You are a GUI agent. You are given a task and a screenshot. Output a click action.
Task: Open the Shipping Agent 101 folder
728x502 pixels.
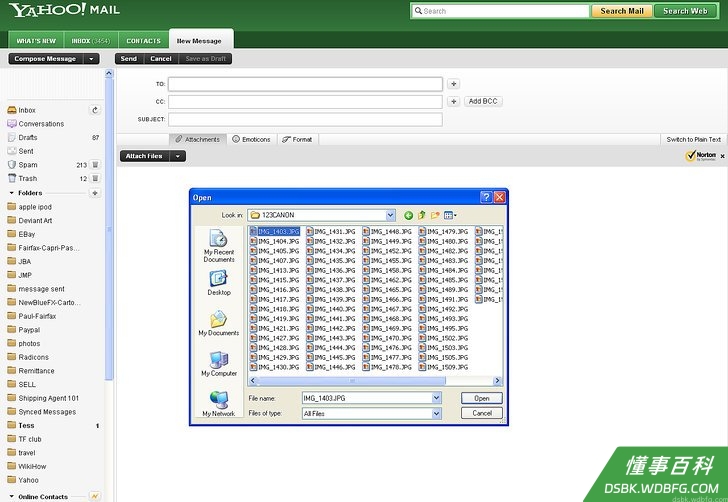pos(43,398)
